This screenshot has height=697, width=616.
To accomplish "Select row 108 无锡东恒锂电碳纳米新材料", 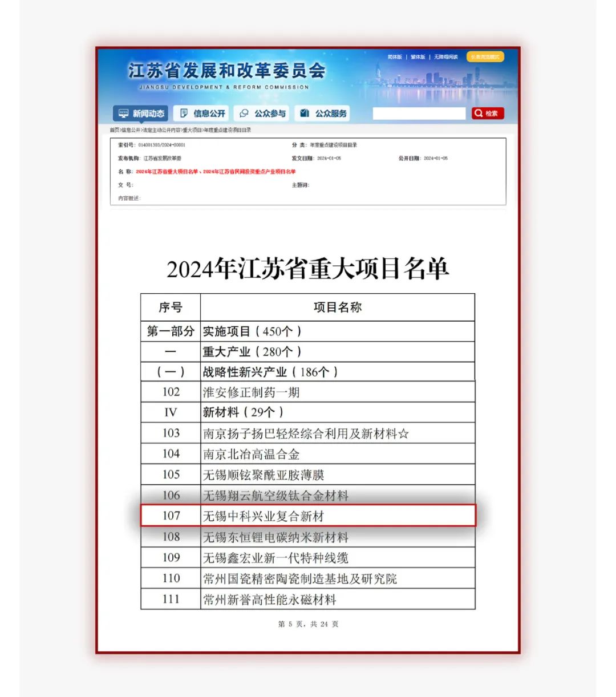I will (308, 537).
